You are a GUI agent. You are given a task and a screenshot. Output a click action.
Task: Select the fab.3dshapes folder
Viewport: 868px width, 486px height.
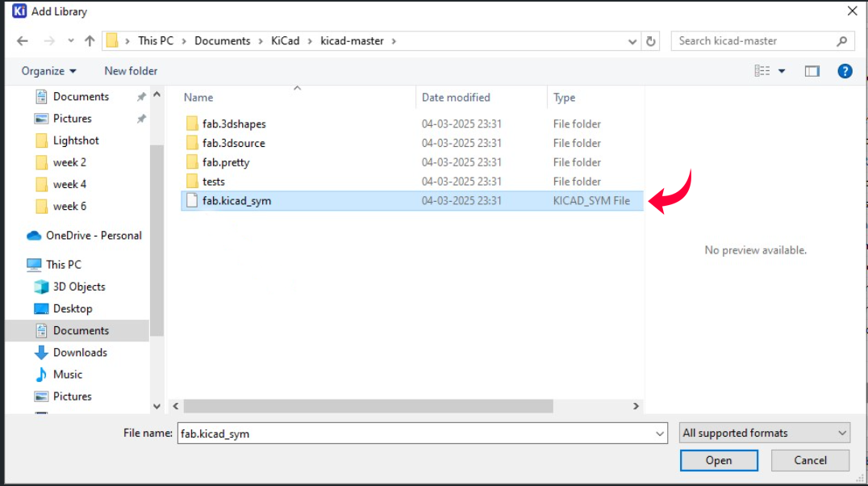pyautogui.click(x=234, y=124)
